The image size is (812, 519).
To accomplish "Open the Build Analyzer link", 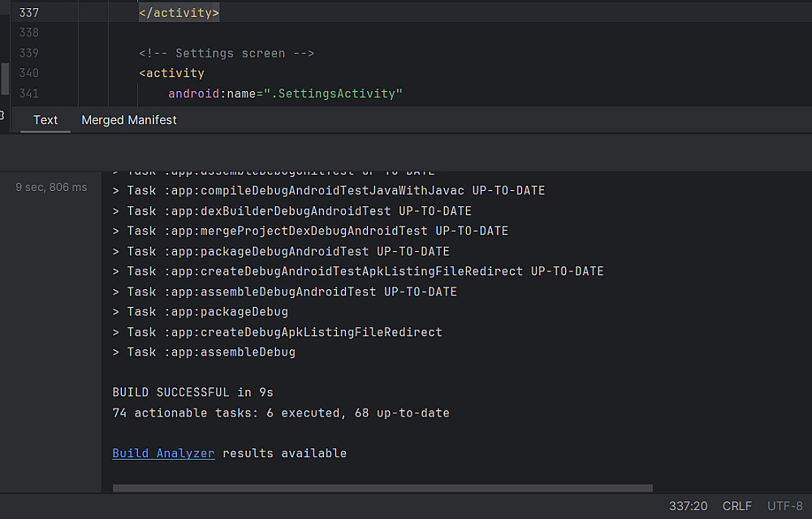I will (163, 453).
